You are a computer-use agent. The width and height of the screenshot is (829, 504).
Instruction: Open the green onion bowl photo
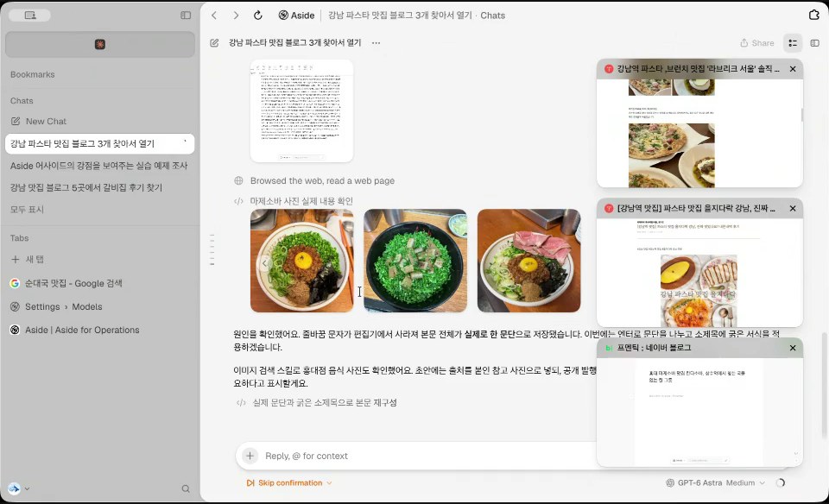[x=415, y=261]
